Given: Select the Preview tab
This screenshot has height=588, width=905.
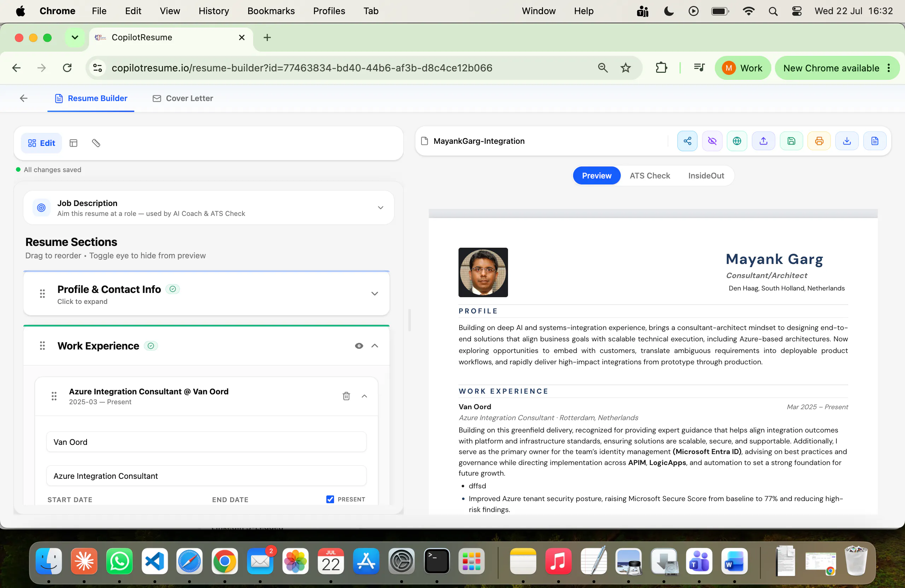Looking at the screenshot, I should point(597,176).
